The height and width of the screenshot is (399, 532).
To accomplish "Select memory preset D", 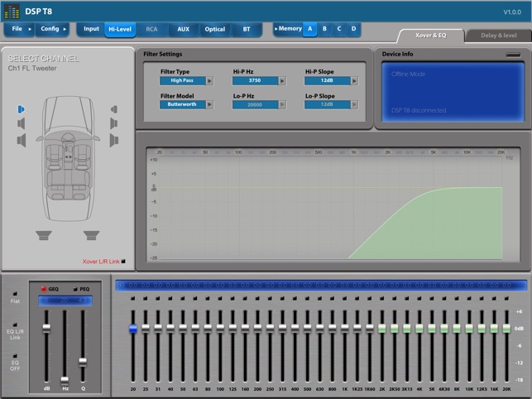I will click(353, 29).
